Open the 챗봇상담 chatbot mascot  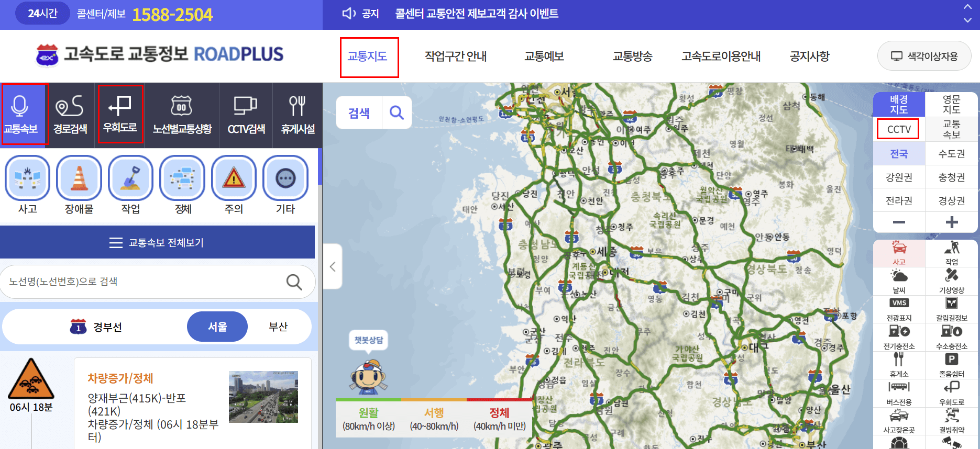point(369,363)
